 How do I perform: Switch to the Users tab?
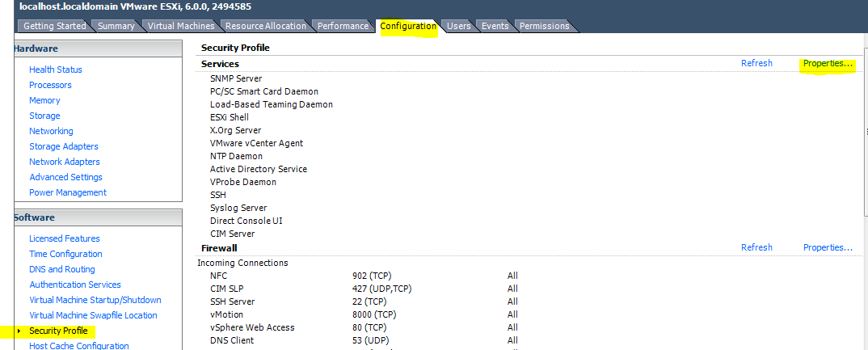(458, 26)
